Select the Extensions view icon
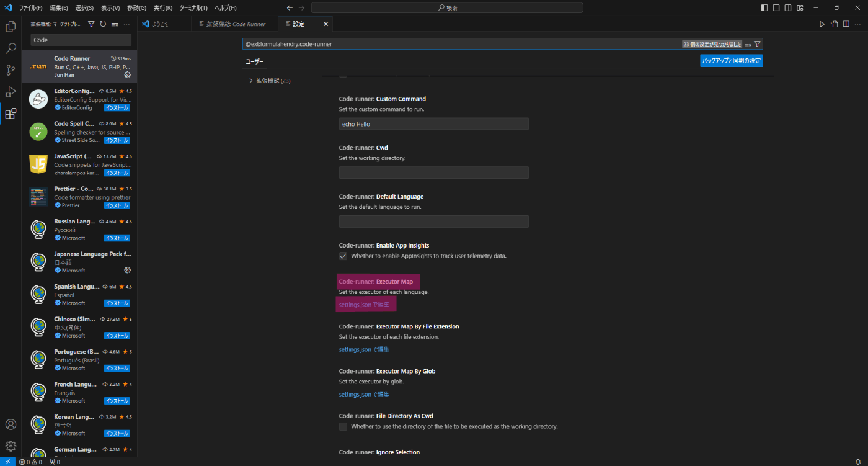868x466 pixels. [x=11, y=114]
